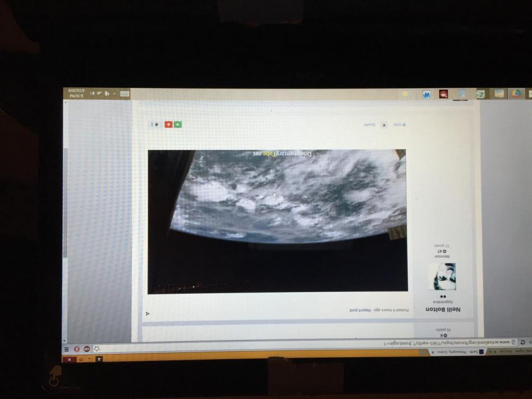Image resolution: width=532 pixels, height=399 pixels.
Task: Show hidden icons in the system tray
Action: pos(114,93)
